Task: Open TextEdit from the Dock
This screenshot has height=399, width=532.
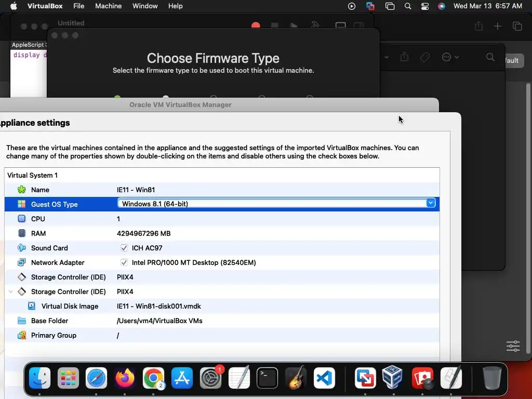Action: point(239,378)
